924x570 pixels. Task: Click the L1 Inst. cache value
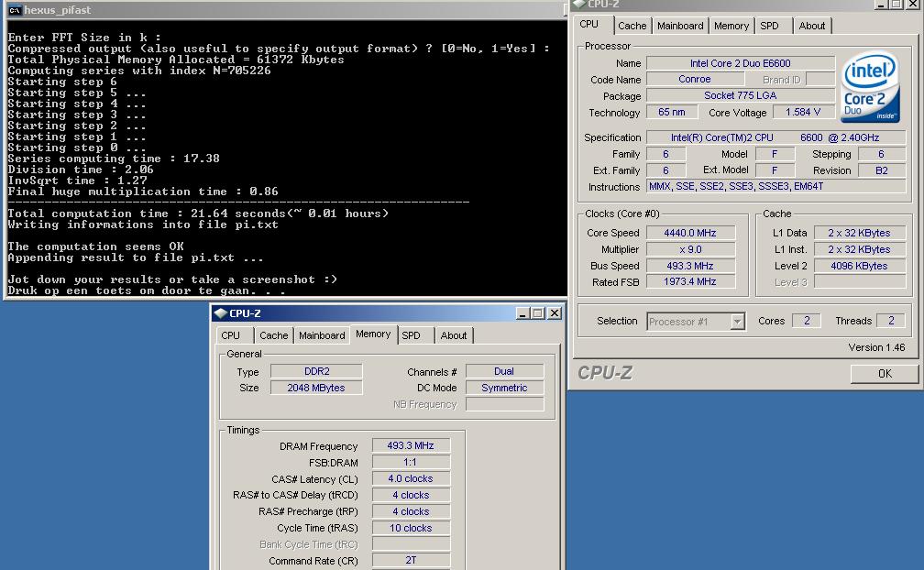859,249
